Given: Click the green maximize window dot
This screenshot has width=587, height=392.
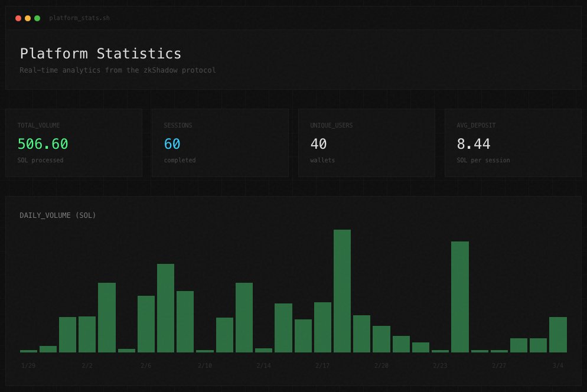Looking at the screenshot, I should click(37, 18).
